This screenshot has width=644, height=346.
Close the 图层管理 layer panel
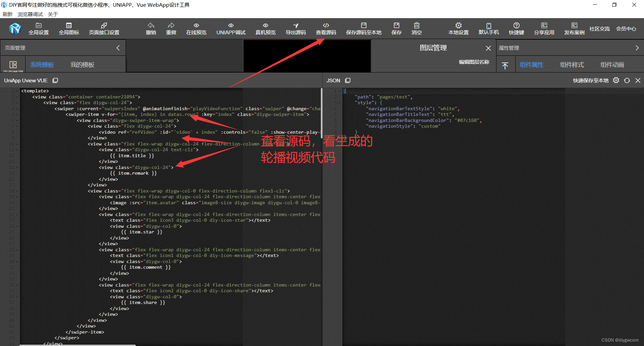click(488, 48)
